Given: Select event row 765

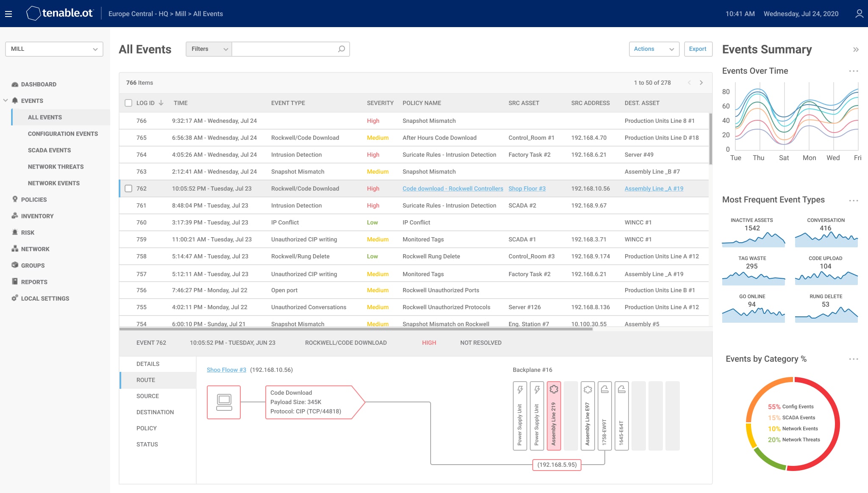Looking at the screenshot, I should (x=414, y=138).
